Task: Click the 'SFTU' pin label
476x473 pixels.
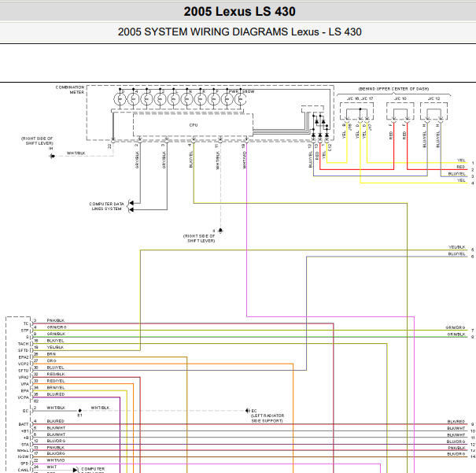Action: point(23,371)
